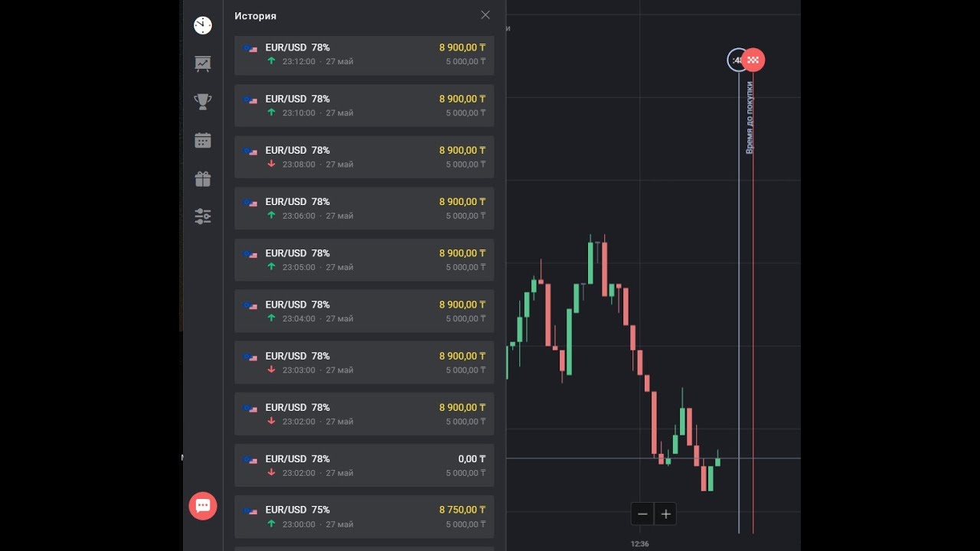The image size is (980, 551).
Task: Click the purchase-time countdown circle marker
Action: pos(737,60)
